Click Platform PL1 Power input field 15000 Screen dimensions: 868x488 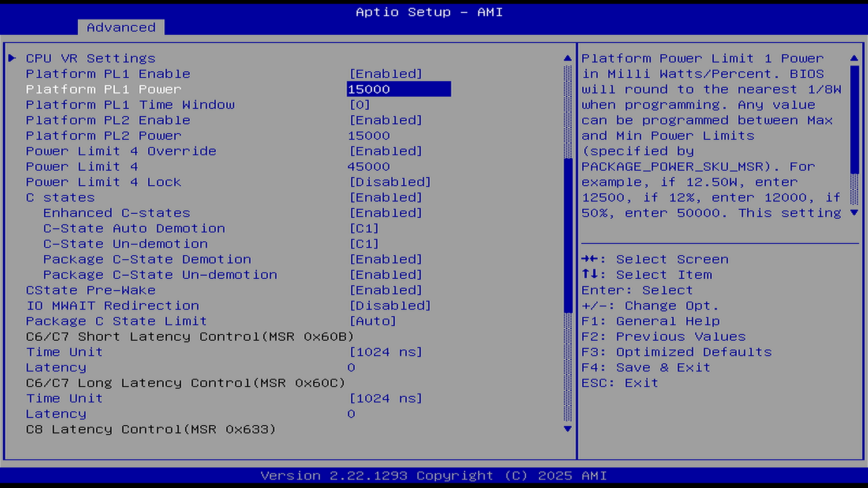tap(398, 89)
